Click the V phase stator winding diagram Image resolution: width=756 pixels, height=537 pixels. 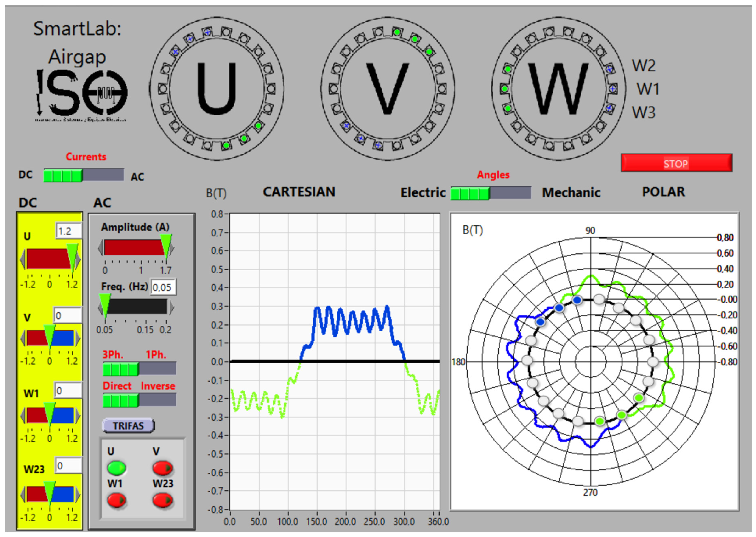point(387,89)
